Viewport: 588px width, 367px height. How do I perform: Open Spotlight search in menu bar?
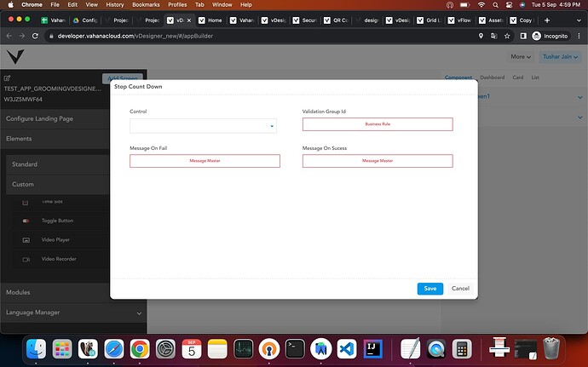pyautogui.click(x=495, y=5)
